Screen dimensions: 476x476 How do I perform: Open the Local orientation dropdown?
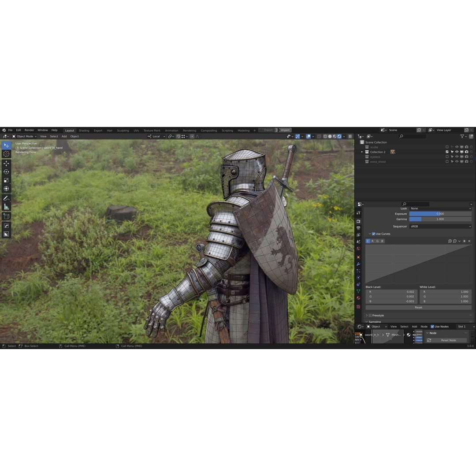pyautogui.click(x=156, y=137)
